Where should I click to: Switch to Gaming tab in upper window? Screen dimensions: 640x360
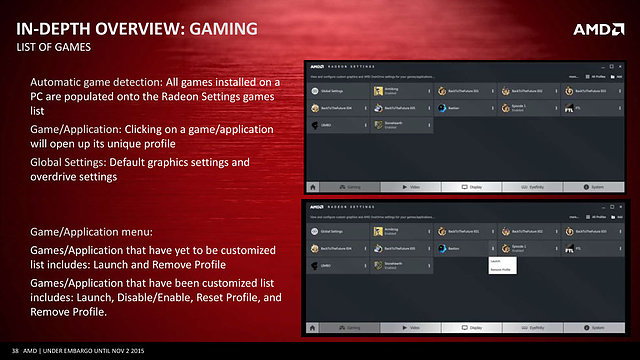click(350, 187)
